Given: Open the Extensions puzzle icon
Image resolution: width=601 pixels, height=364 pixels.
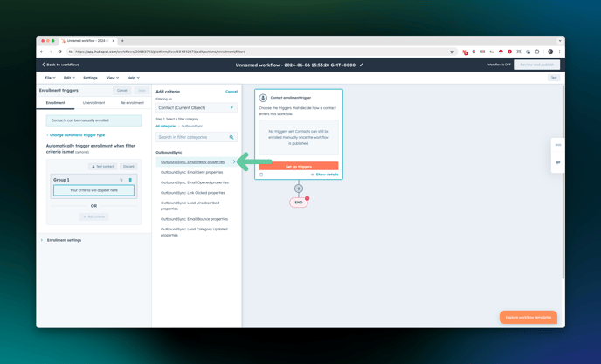Looking at the screenshot, I should 537,52.
